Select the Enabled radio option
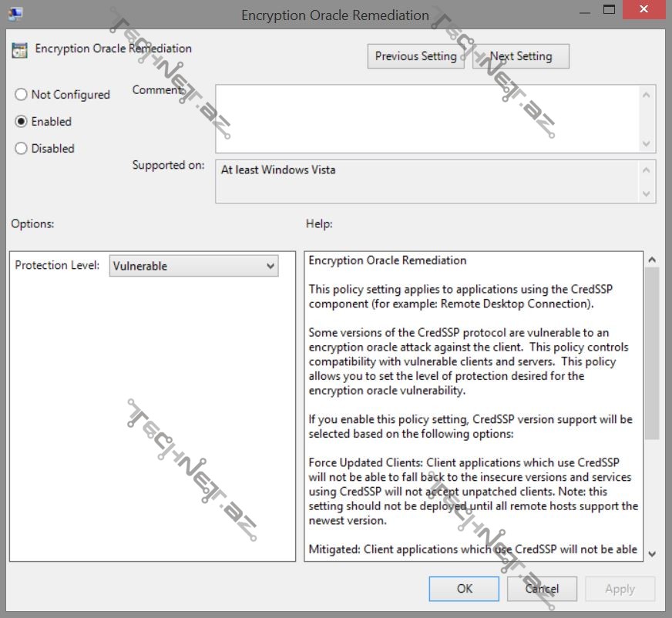 (x=22, y=122)
